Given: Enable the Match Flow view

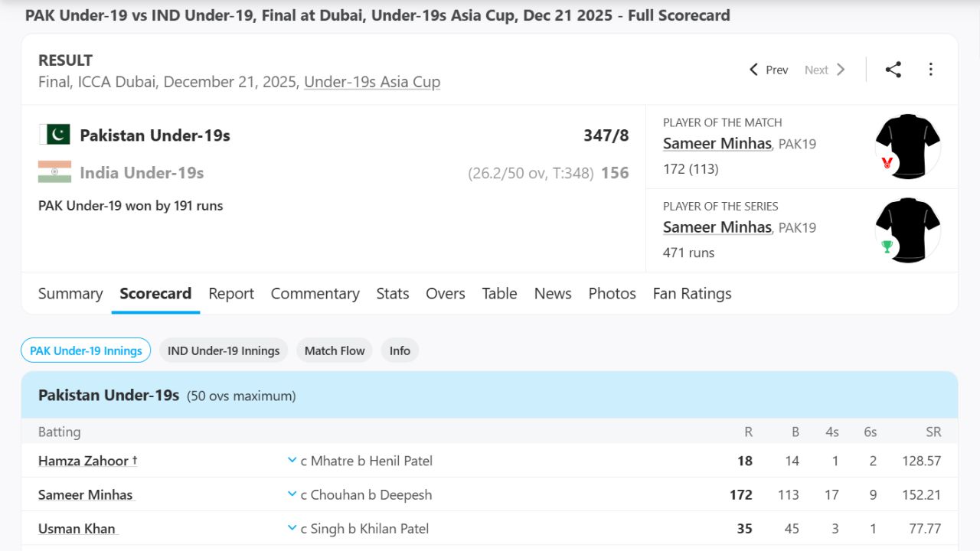Looking at the screenshot, I should point(334,350).
